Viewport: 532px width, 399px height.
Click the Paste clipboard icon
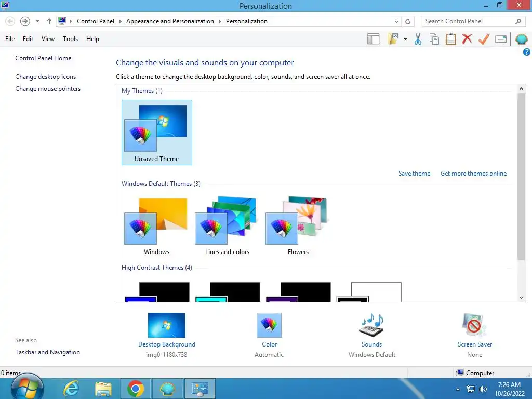[450, 39]
